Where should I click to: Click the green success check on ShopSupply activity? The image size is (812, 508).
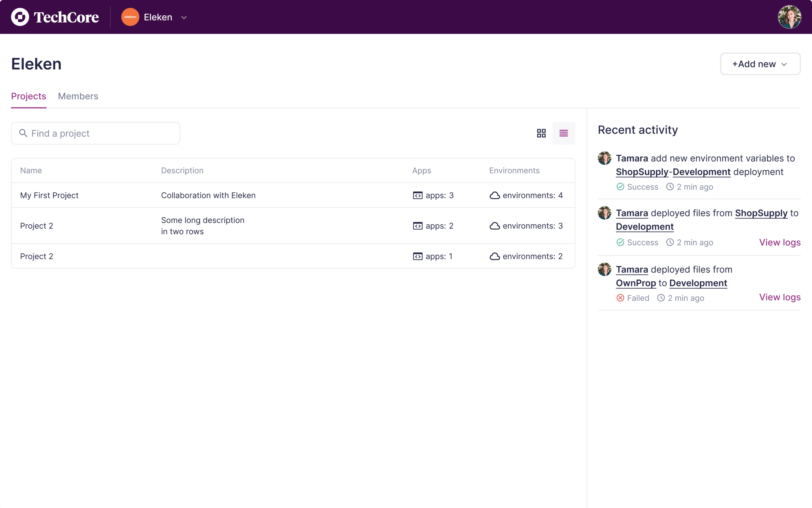[620, 187]
